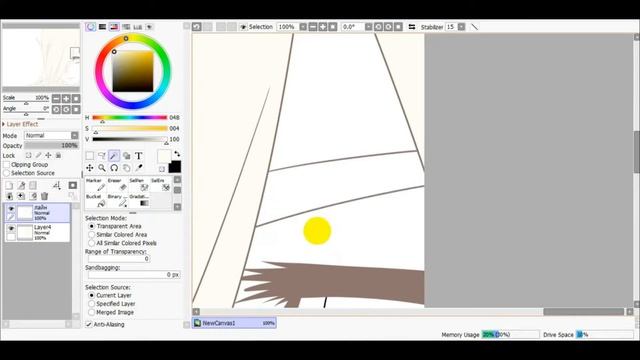
Task: Choose the SelErs tool
Action: click(161, 184)
